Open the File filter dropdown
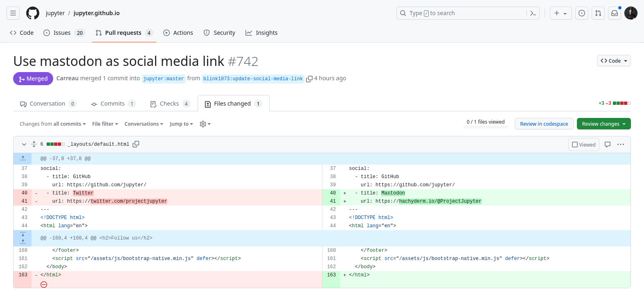644x294 pixels. tap(105, 124)
